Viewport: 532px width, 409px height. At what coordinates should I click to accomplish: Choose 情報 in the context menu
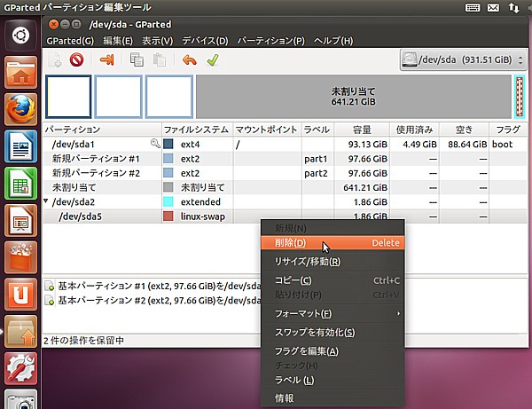(332, 398)
